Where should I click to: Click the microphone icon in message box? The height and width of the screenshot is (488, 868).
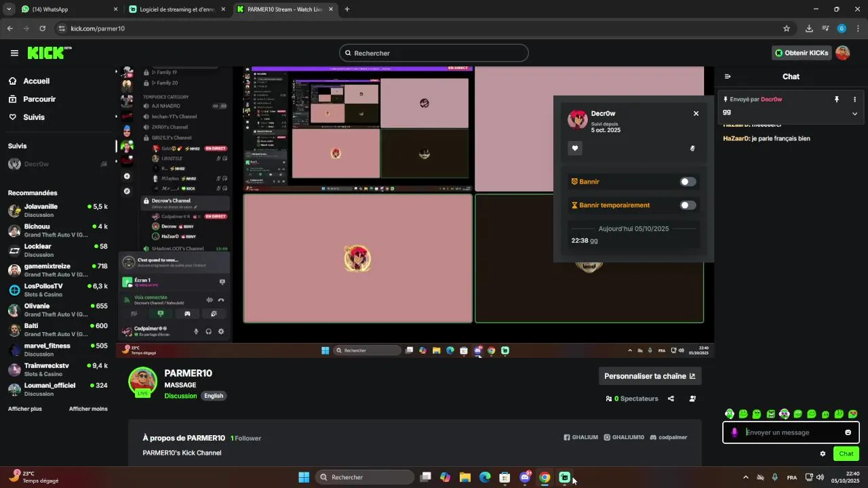734,432
